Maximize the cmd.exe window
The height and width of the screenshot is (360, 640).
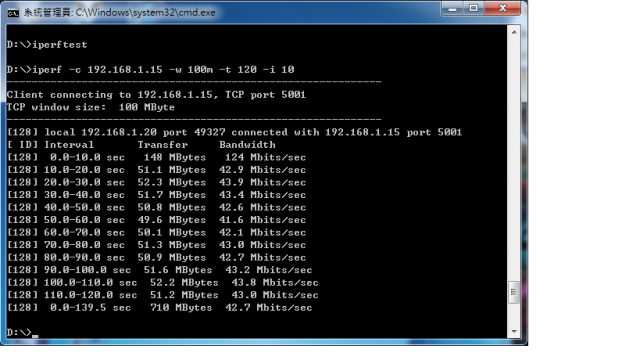473,9
